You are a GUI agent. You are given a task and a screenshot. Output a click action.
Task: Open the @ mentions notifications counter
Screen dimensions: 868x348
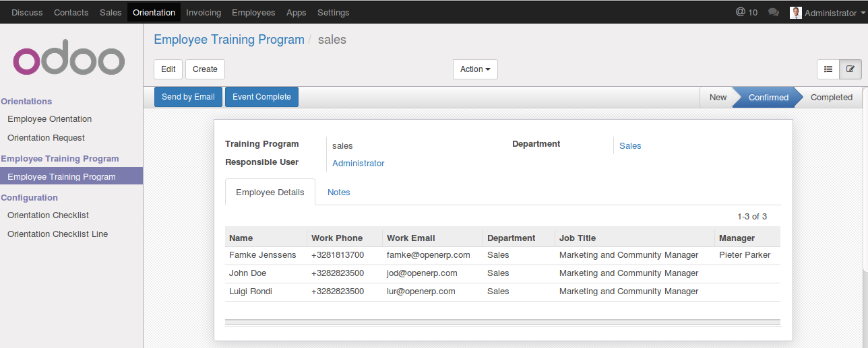746,13
